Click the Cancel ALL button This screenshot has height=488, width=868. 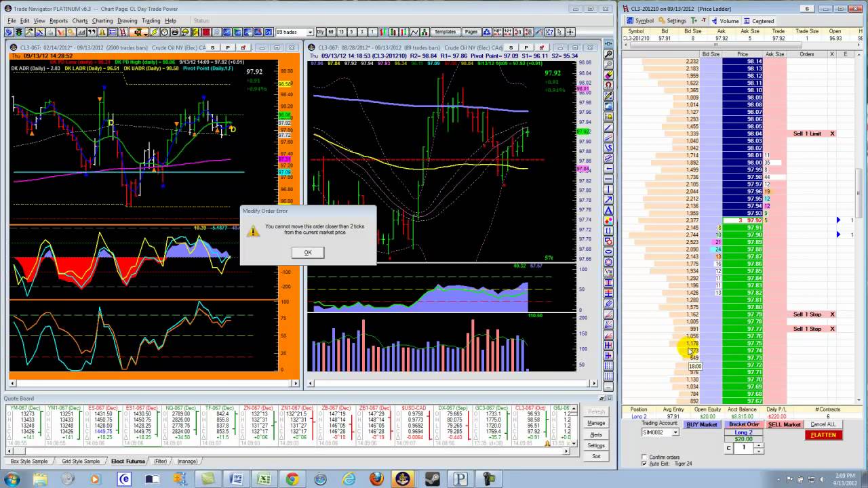click(x=823, y=424)
